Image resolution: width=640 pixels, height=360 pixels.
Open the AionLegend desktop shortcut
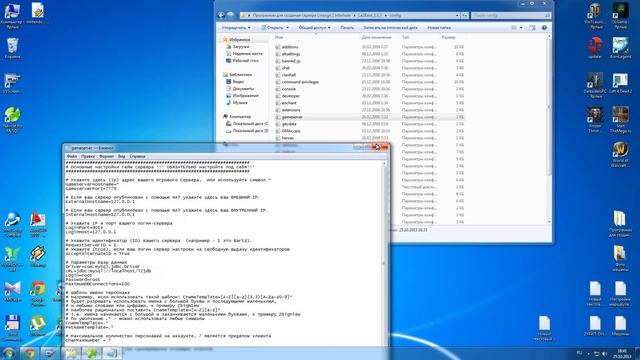click(620, 48)
